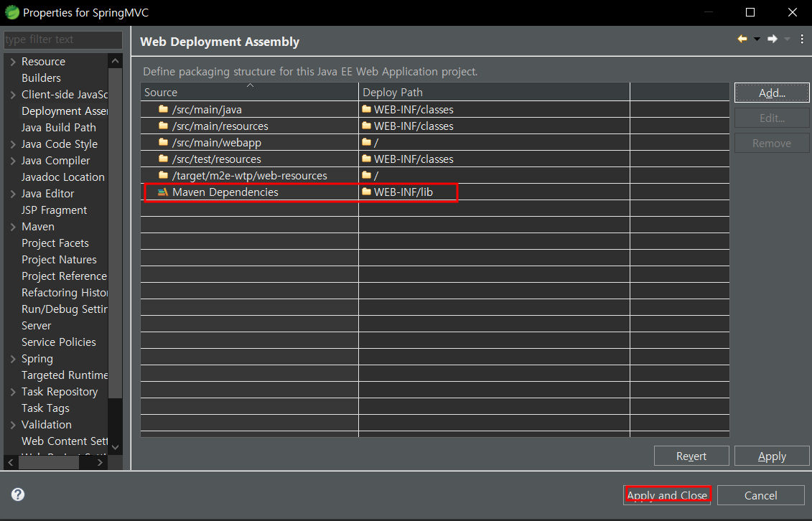Click the folder icon of /target/m2e-wtp/web-resources

163,175
